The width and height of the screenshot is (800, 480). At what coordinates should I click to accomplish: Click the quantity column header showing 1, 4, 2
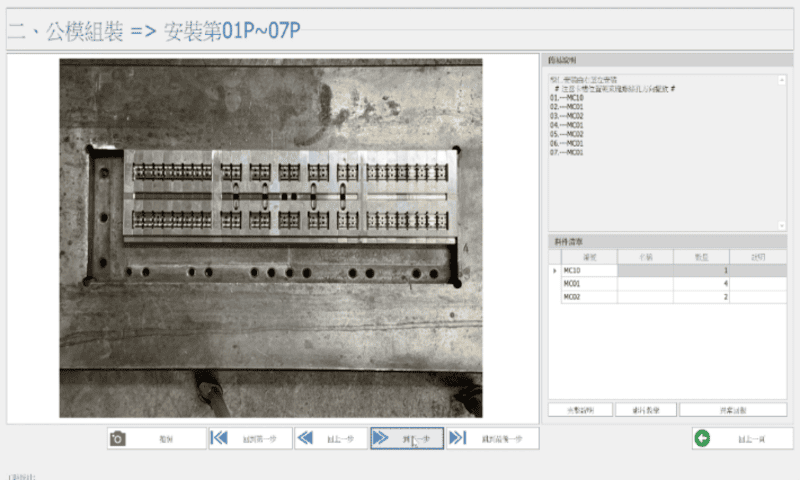701,257
